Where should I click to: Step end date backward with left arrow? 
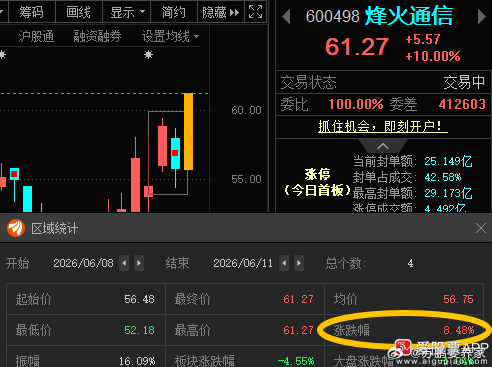point(284,263)
